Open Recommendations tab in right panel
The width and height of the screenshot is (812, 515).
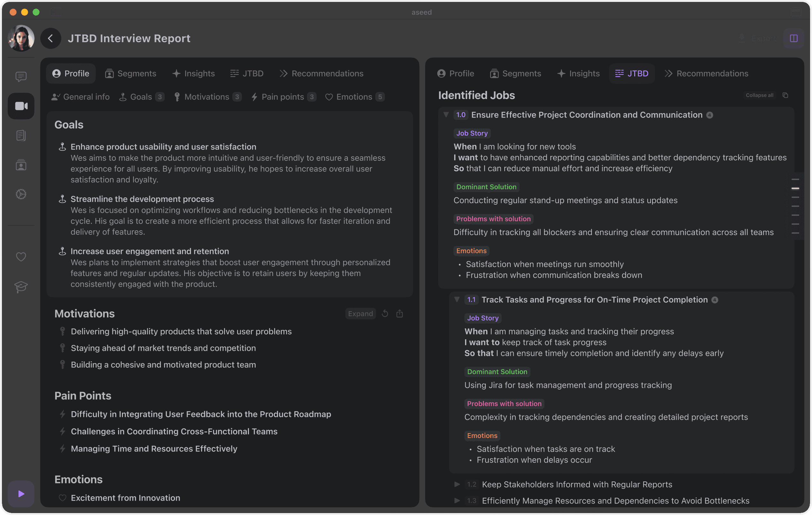(706, 73)
